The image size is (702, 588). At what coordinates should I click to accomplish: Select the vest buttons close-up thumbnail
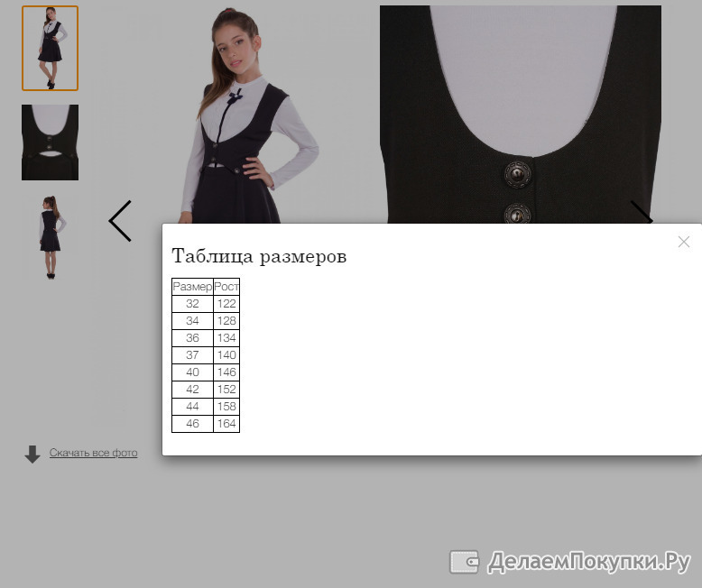point(51,142)
